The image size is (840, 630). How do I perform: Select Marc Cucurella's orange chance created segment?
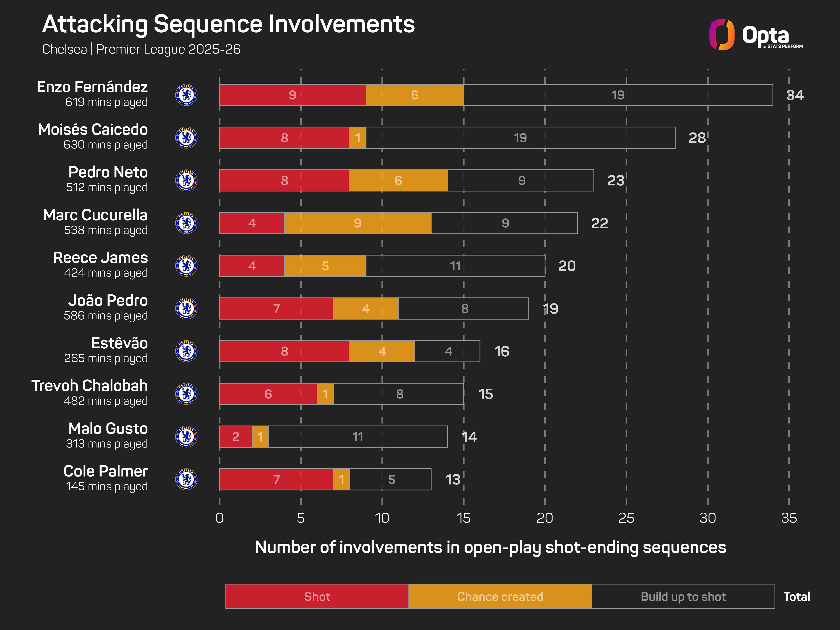pos(358,223)
